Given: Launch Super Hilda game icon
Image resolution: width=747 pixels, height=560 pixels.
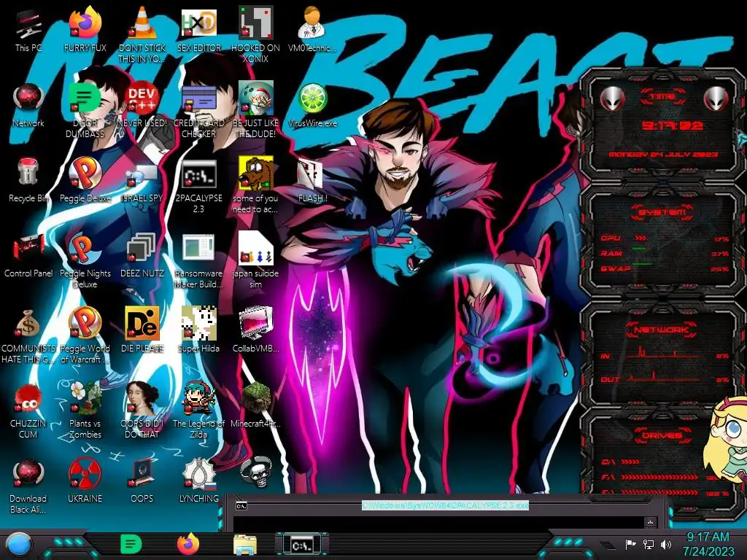Looking at the screenshot, I should coord(198,330).
